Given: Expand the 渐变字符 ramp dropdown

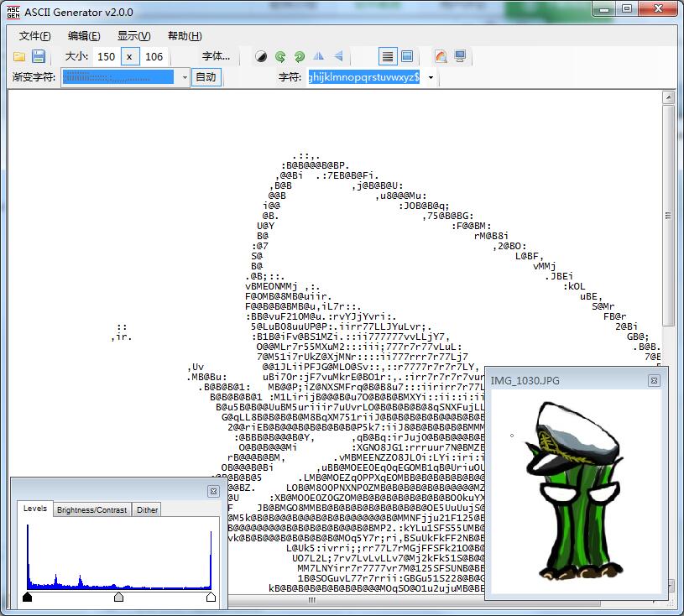Looking at the screenshot, I should (x=185, y=77).
